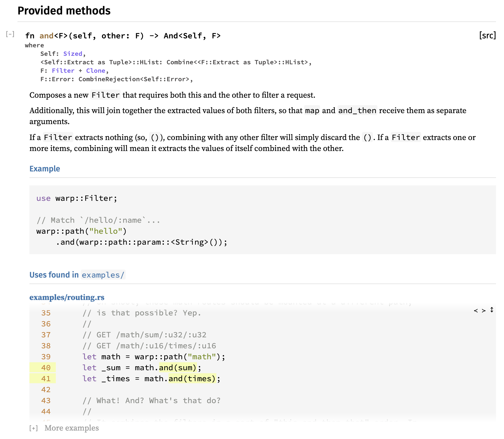This screenshot has width=504, height=439.
Task: Click the 'use warp::Filter;' code line
Action: [x=77, y=198]
